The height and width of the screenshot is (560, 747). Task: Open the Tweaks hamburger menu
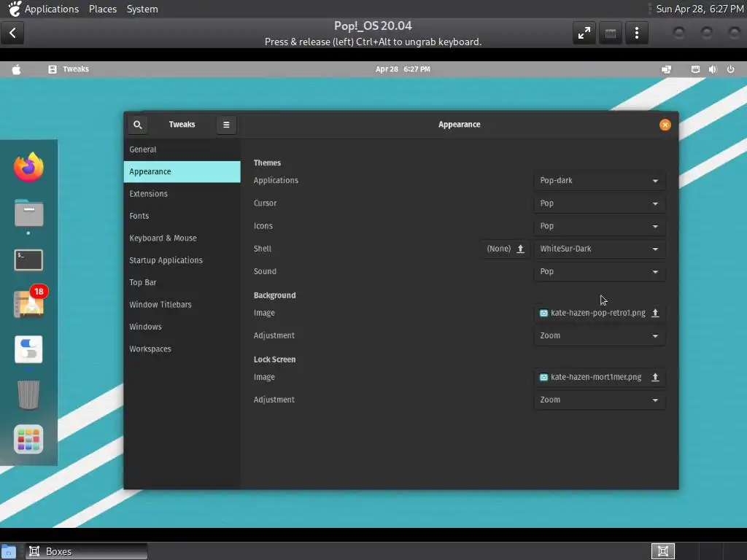pyautogui.click(x=226, y=125)
